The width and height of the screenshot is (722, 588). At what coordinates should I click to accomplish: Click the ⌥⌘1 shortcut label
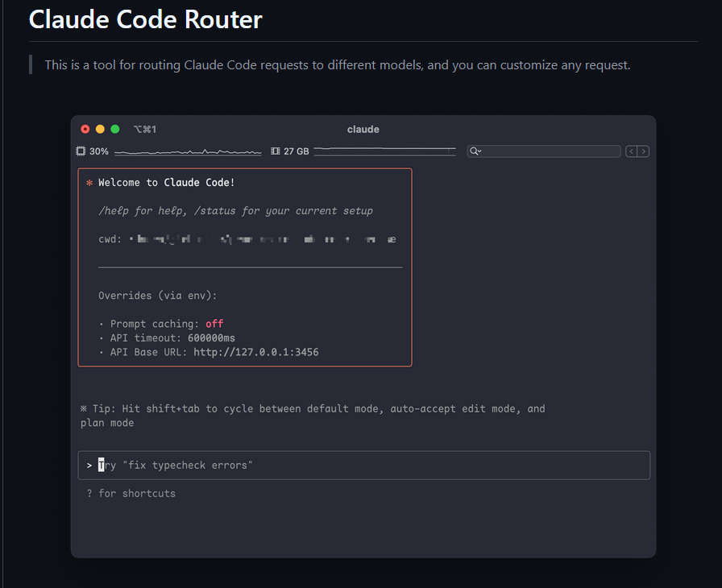pos(144,130)
